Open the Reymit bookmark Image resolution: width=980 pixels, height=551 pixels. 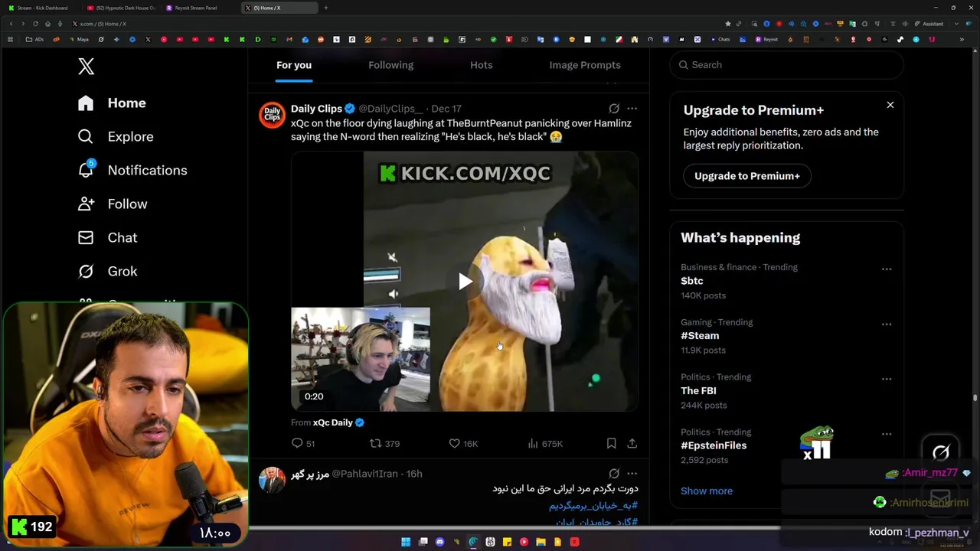766,39
